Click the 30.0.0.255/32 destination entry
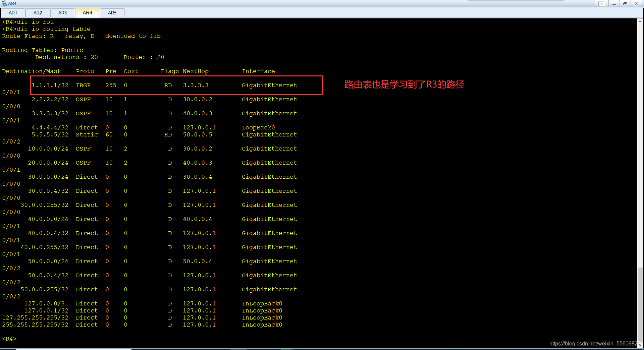 click(x=45, y=205)
